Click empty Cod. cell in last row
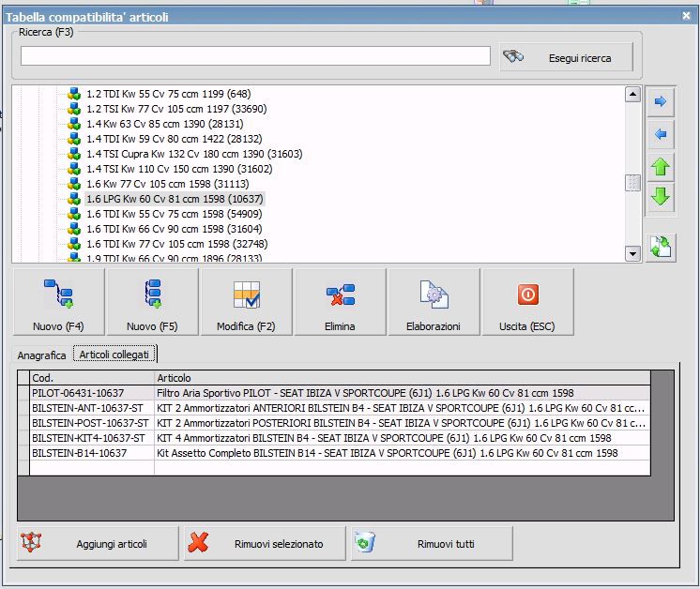The height and width of the screenshot is (589, 700). [92, 468]
